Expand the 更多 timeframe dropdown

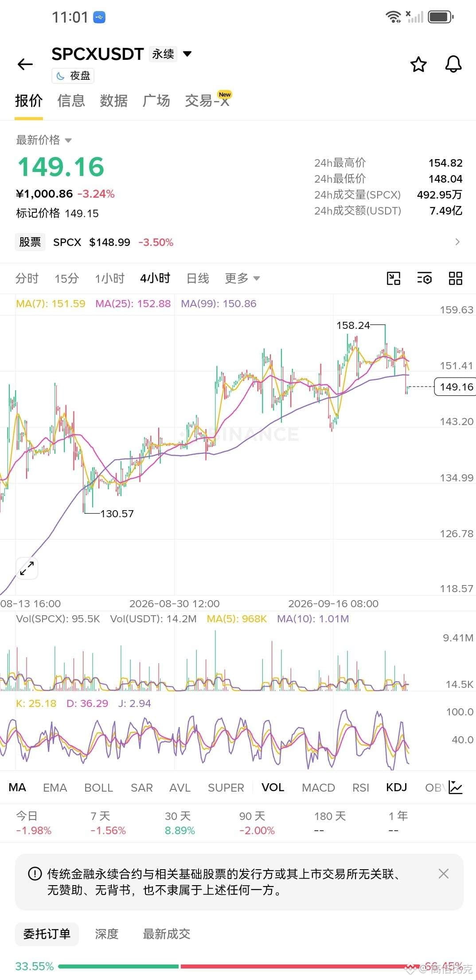tap(242, 278)
